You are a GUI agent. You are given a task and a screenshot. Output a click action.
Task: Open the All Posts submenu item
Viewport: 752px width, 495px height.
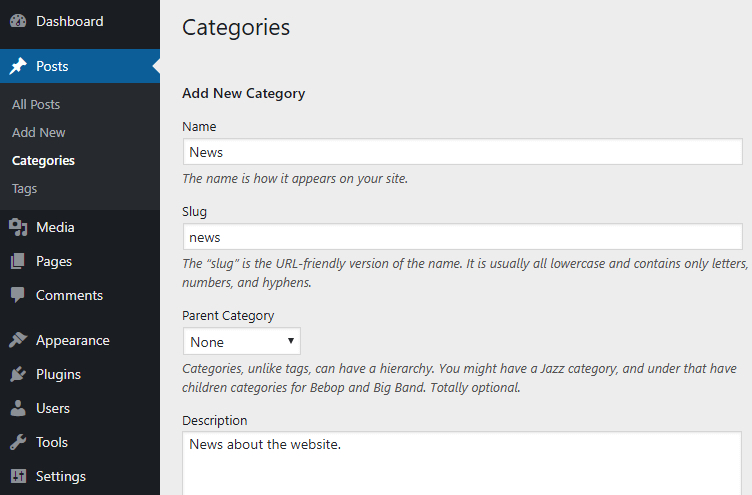pos(36,105)
